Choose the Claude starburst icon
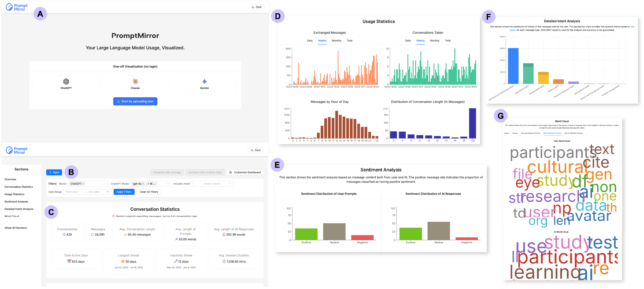The image size is (644, 289). pyautogui.click(x=135, y=82)
